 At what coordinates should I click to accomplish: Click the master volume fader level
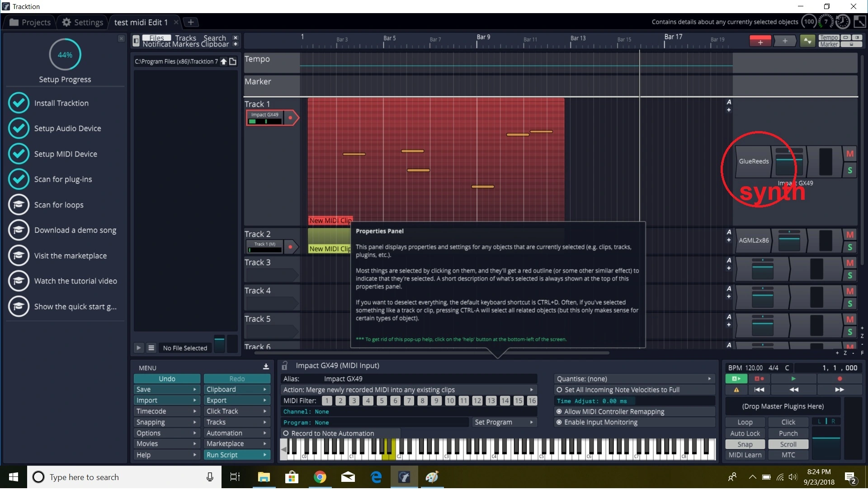click(826, 438)
